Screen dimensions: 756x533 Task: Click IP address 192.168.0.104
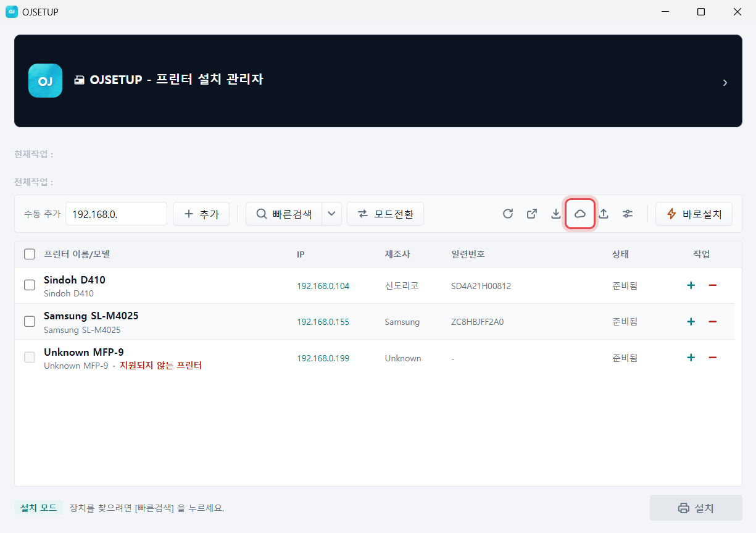tap(323, 286)
